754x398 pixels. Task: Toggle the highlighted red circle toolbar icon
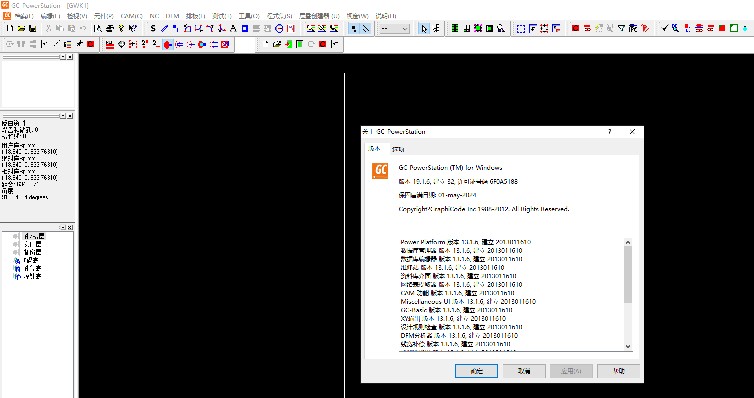(x=167, y=45)
